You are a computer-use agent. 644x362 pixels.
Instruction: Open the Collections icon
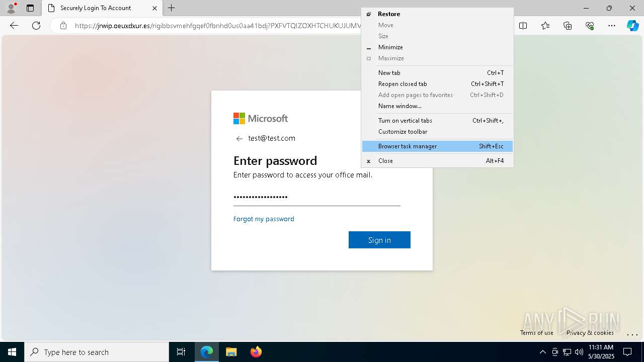tap(568, 26)
